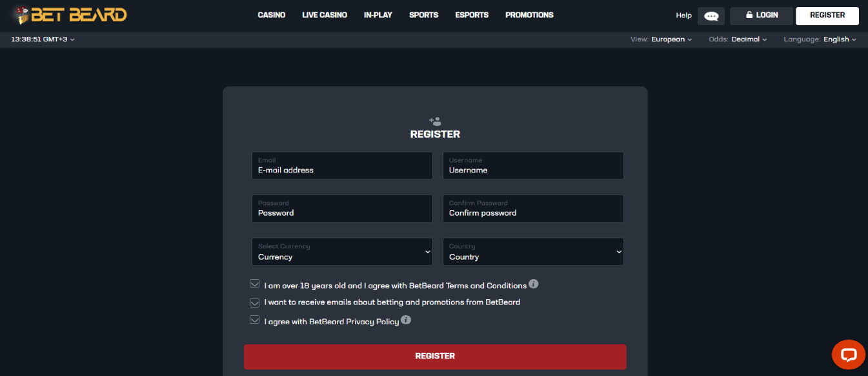This screenshot has width=868, height=376.
Task: Open the orange live chat widget
Action: (x=848, y=355)
